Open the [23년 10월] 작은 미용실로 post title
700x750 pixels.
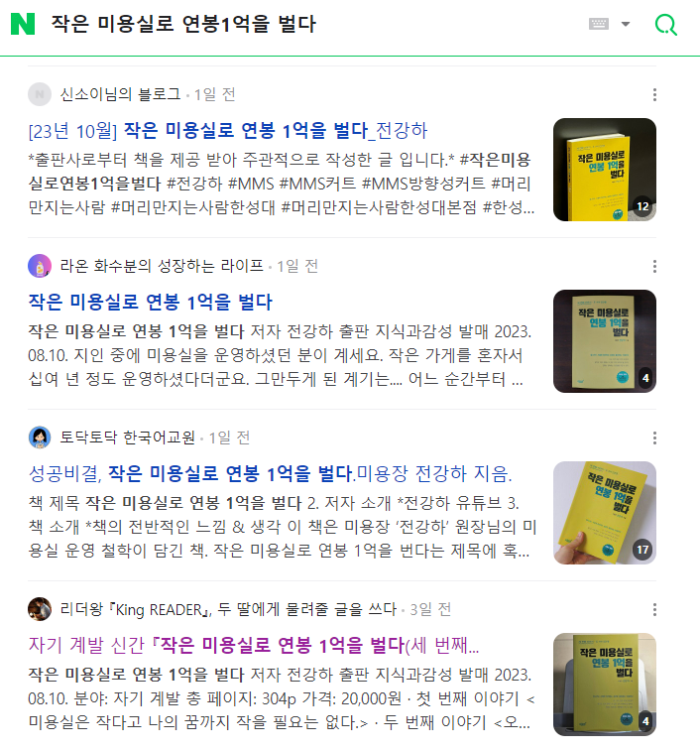pyautogui.click(x=228, y=131)
